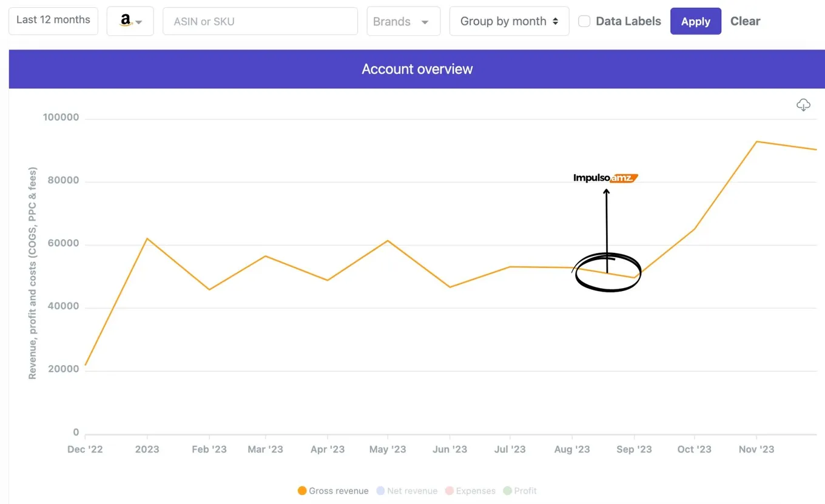Click the cloud download chart icon
The image size is (825, 504).
(803, 105)
